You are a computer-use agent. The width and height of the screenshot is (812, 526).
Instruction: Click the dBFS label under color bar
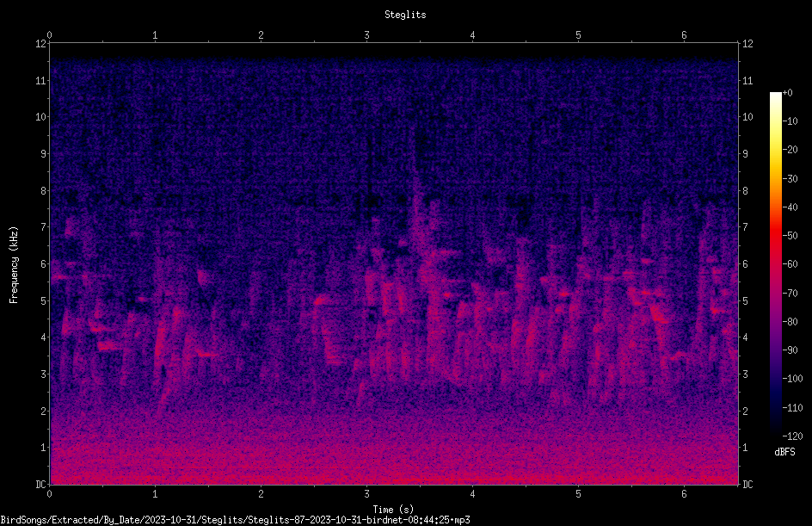click(784, 452)
